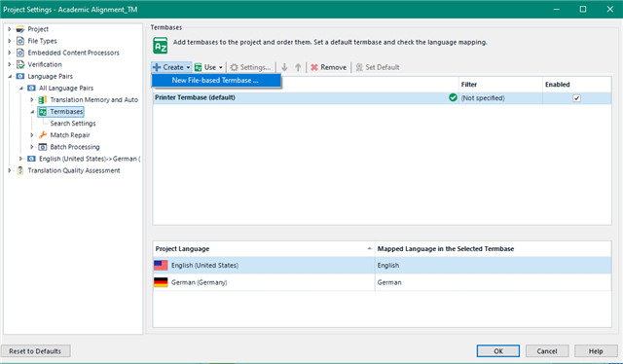
Task: Click the Batch Processing gear icon
Action: (43, 147)
